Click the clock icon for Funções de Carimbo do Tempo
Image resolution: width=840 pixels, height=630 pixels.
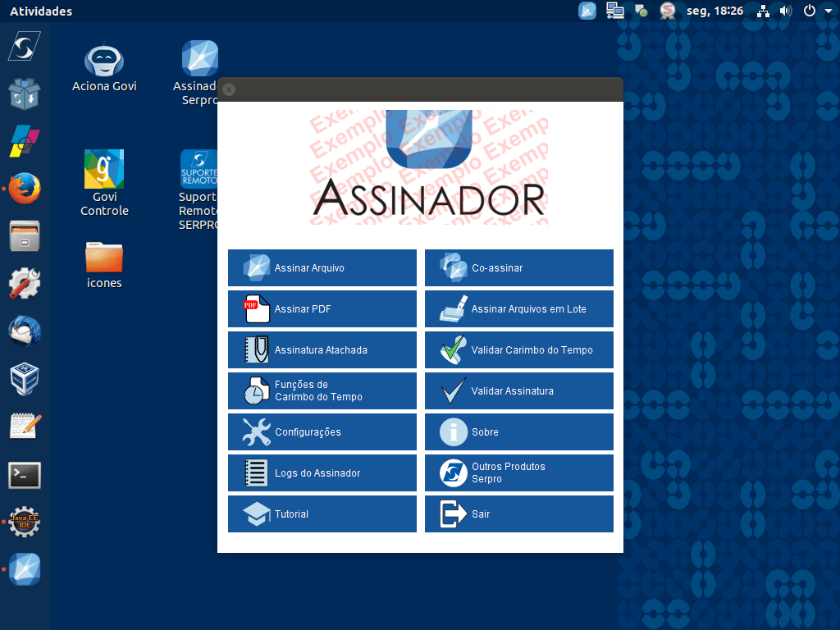pos(257,390)
